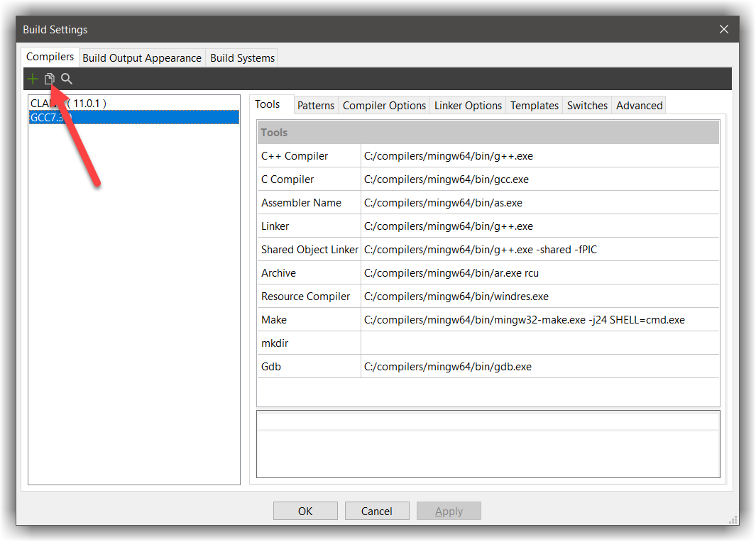Viewport: 756px width, 542px height.
Task: Switch to the Build Output Appearance tab
Action: pos(141,57)
